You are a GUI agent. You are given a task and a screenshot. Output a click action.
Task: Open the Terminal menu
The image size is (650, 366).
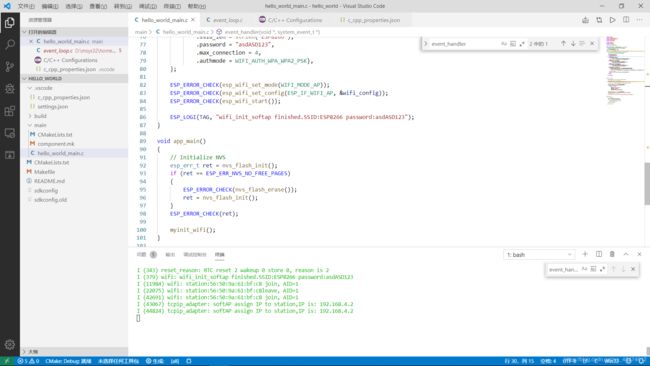click(x=172, y=6)
